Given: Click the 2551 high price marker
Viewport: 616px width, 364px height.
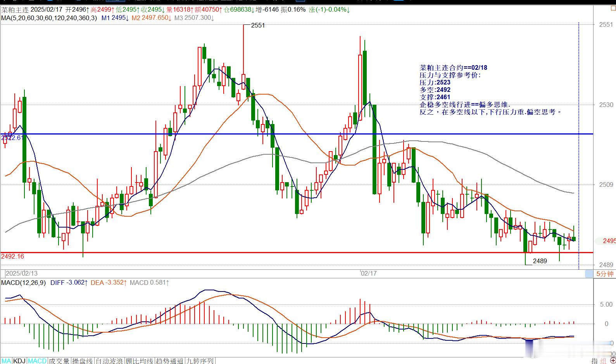Looking at the screenshot, I should pos(258,25).
